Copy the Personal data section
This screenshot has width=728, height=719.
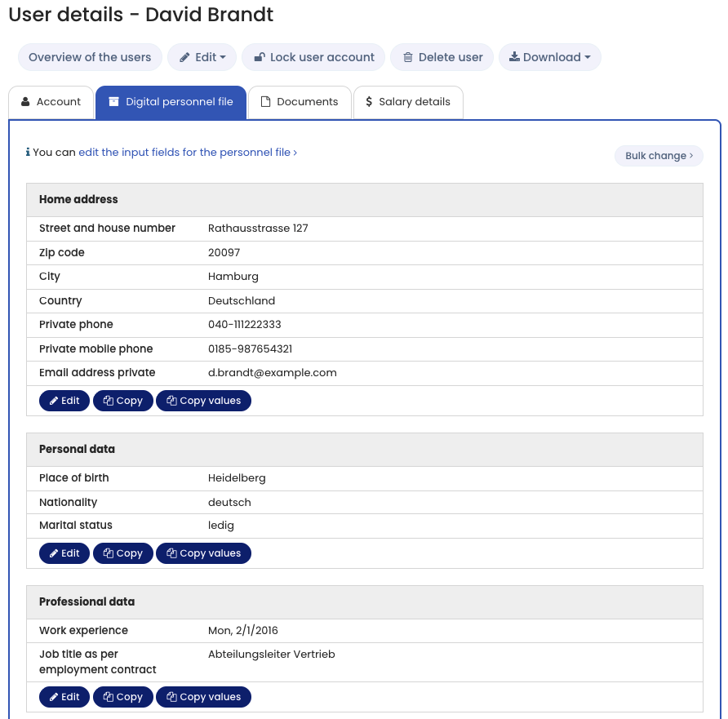(x=122, y=553)
